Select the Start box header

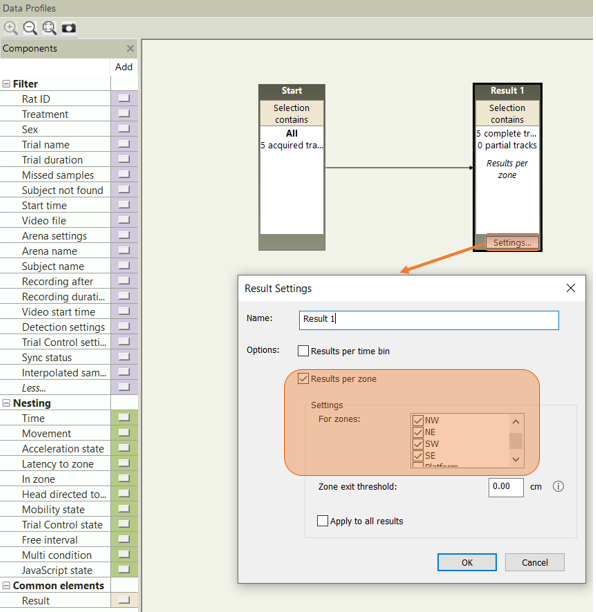coord(292,91)
